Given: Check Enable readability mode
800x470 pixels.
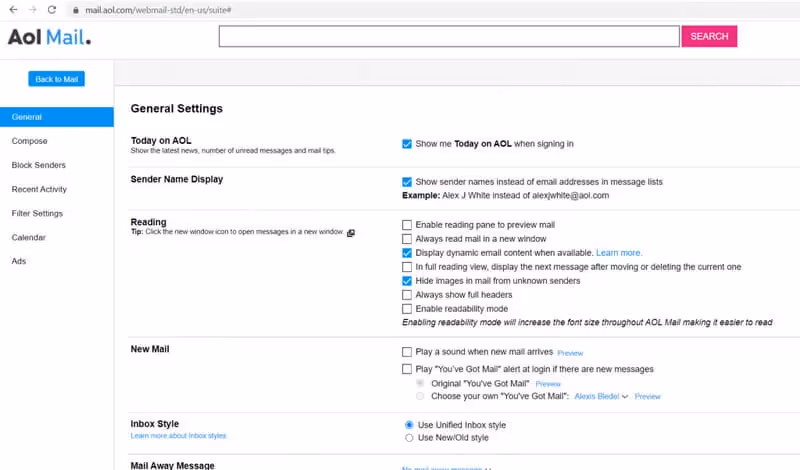Looking at the screenshot, I should pos(407,309).
